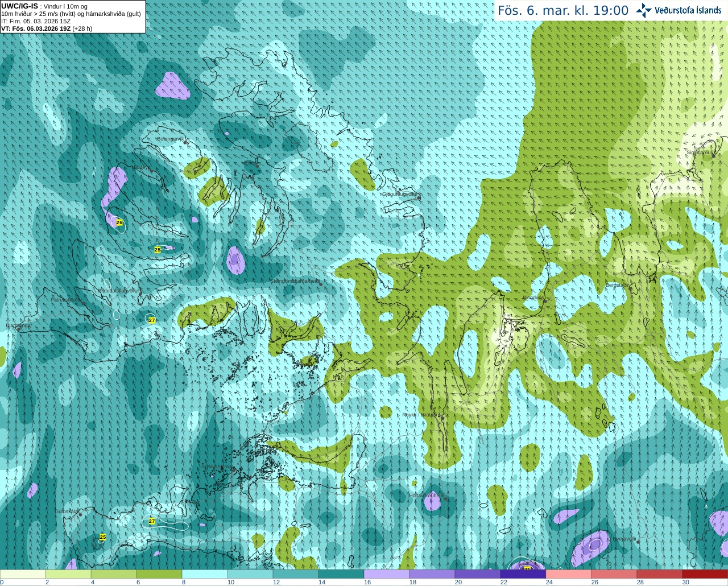Click the yellow 26 gust marker
Viewport: 728px width, 586px height.
pyautogui.click(x=119, y=222)
